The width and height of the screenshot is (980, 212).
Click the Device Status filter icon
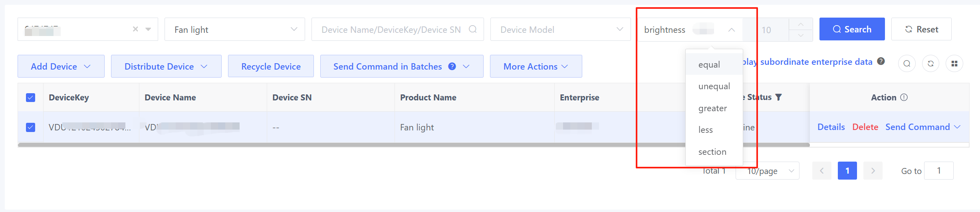[778, 97]
